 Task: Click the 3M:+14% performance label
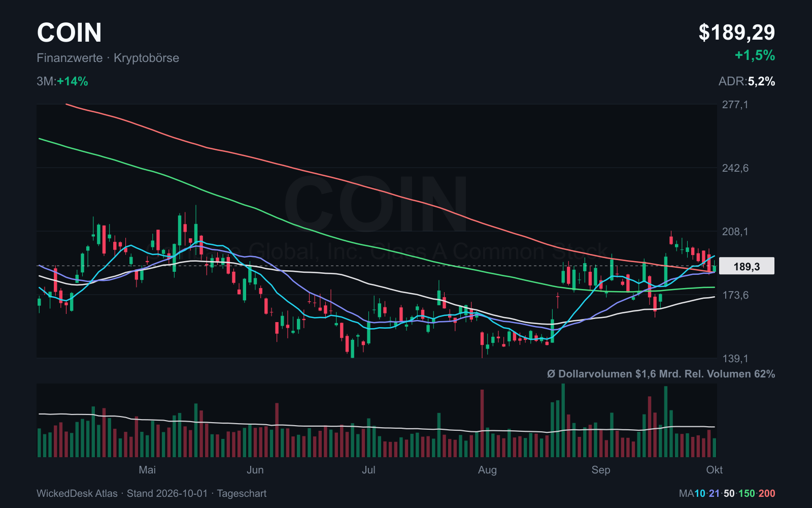point(62,81)
